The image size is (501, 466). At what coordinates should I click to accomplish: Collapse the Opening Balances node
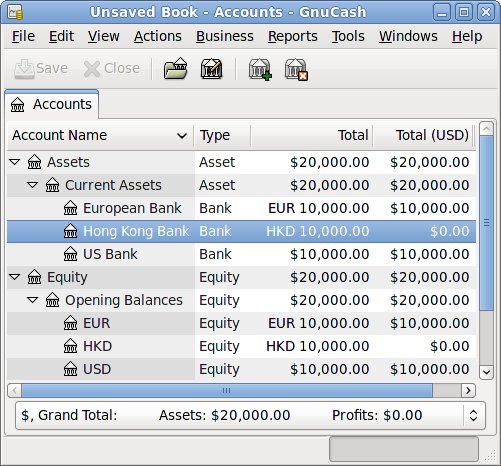point(33,300)
